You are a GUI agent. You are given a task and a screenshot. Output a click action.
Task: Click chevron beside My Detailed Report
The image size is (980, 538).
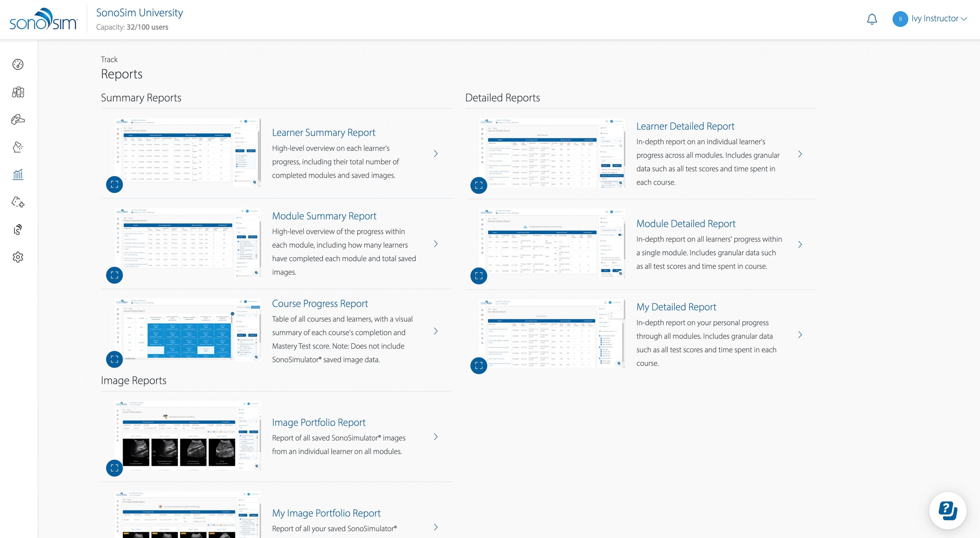(x=800, y=335)
